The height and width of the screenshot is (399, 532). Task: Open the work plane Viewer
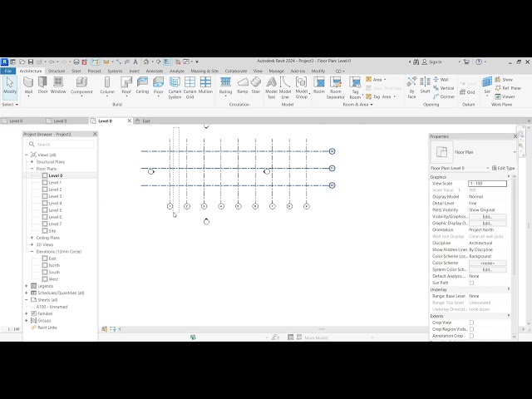point(505,96)
